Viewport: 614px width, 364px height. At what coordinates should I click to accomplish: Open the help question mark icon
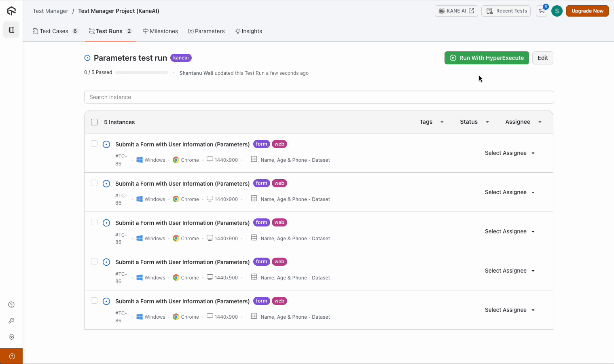tap(11, 305)
